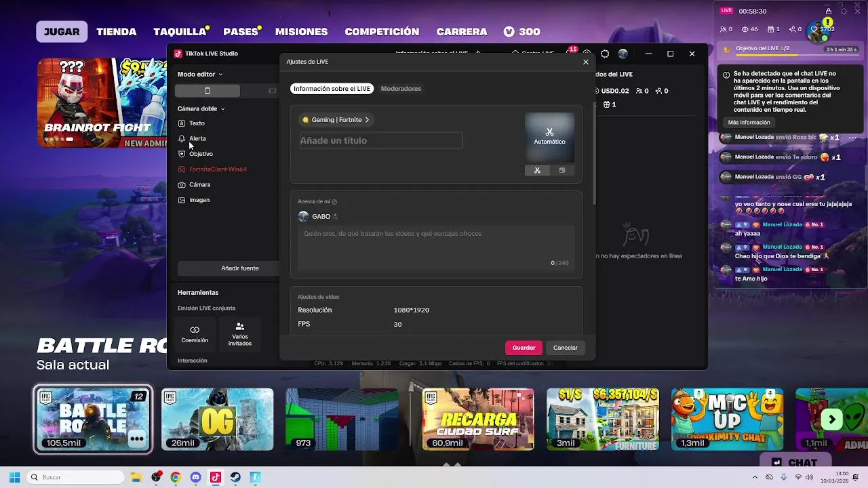This screenshot has width=868, height=488.
Task: Select the Imagen source entry
Action: click(194, 200)
